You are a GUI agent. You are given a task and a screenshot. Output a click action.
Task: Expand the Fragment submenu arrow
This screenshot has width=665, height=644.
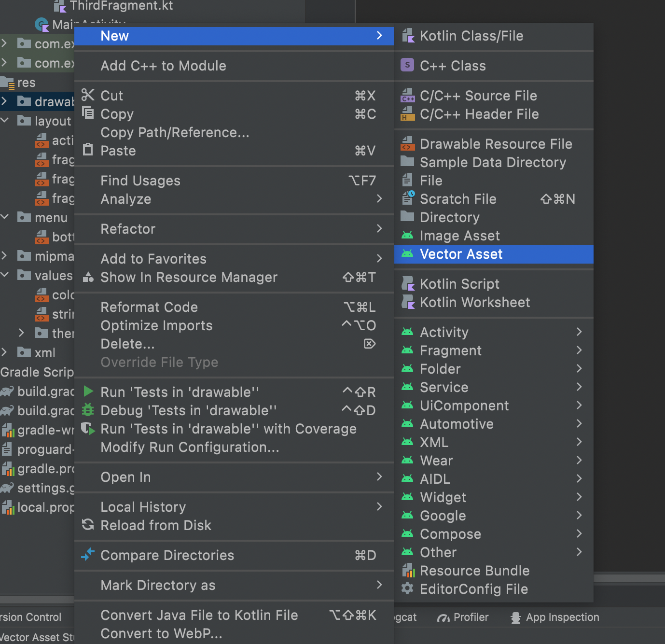pyautogui.click(x=579, y=350)
